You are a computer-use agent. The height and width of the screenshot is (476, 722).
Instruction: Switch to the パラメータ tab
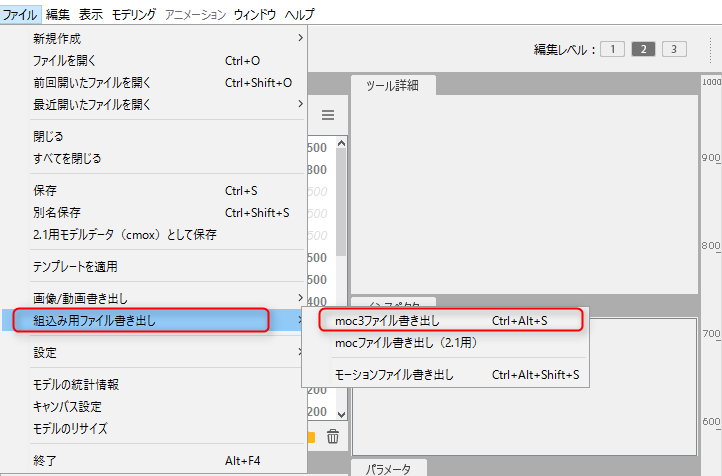click(388, 468)
